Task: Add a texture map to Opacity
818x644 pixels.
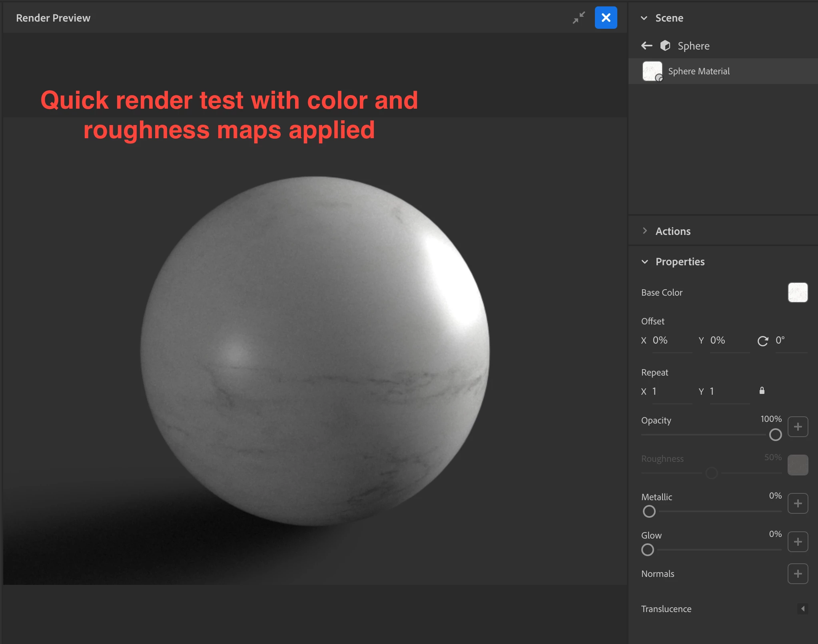Action: 798,427
